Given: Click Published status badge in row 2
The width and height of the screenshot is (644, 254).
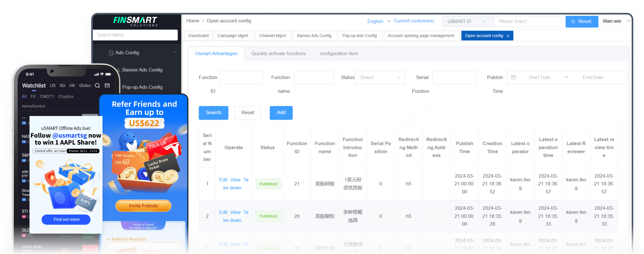Looking at the screenshot, I should [268, 216].
